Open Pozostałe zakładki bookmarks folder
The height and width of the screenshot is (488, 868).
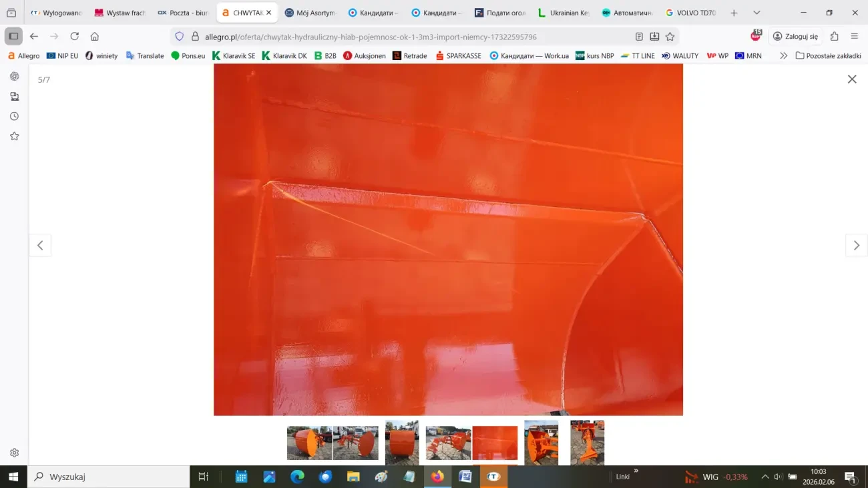coord(828,56)
